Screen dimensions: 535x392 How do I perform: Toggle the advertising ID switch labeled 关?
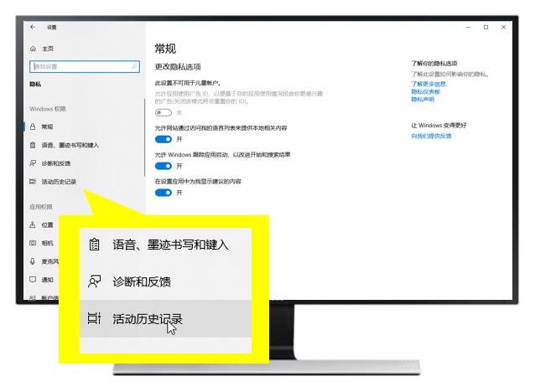pyautogui.click(x=163, y=112)
